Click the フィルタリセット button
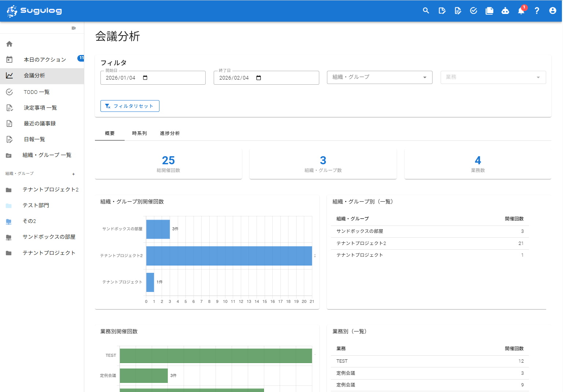Image resolution: width=563 pixels, height=392 pixels. (x=130, y=106)
